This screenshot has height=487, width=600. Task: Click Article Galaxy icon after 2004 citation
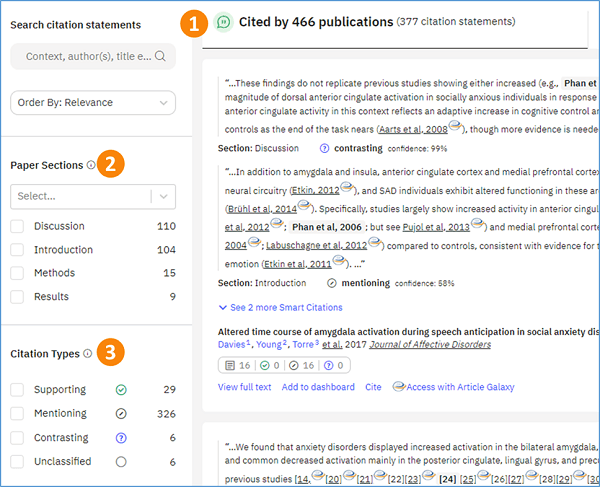pyautogui.click(x=254, y=241)
